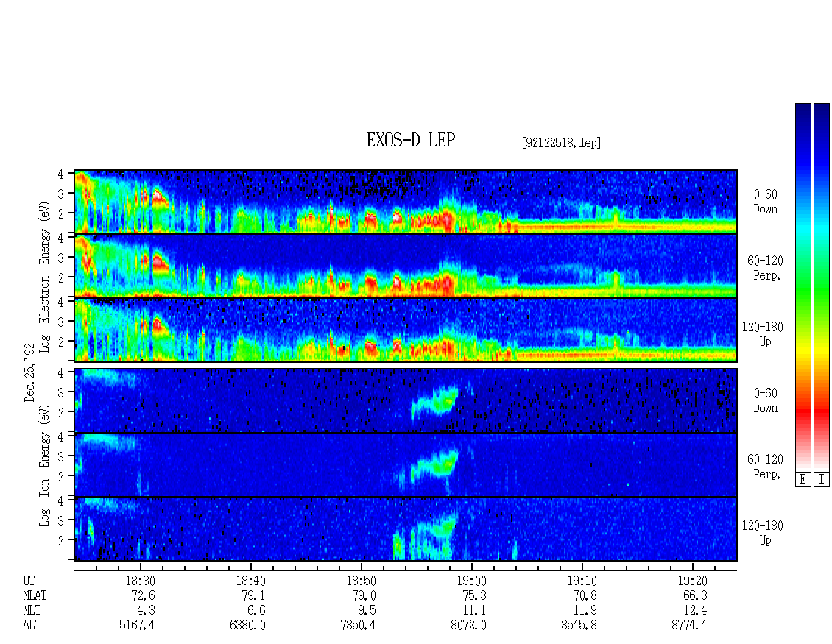Click the MLT value 12.4
The width and height of the screenshot is (832, 644).
click(696, 611)
